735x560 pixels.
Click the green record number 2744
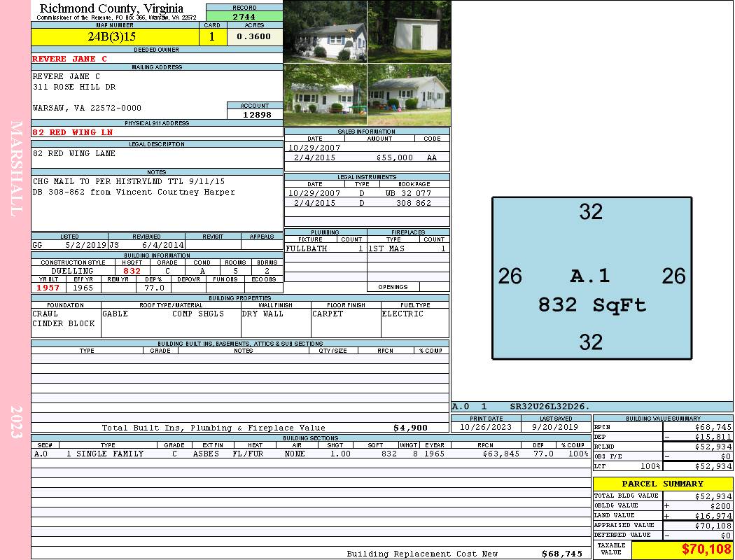point(244,16)
